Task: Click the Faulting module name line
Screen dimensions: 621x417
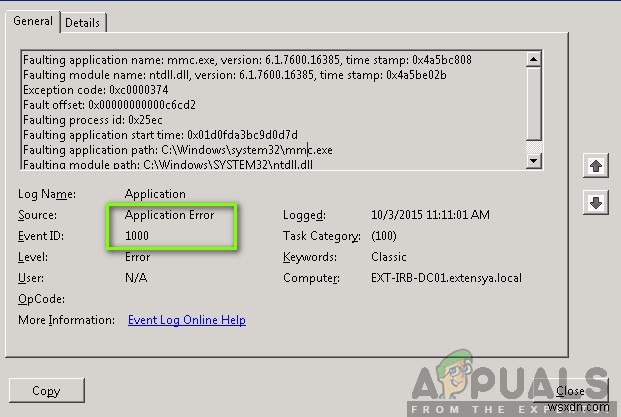Action: 234,75
